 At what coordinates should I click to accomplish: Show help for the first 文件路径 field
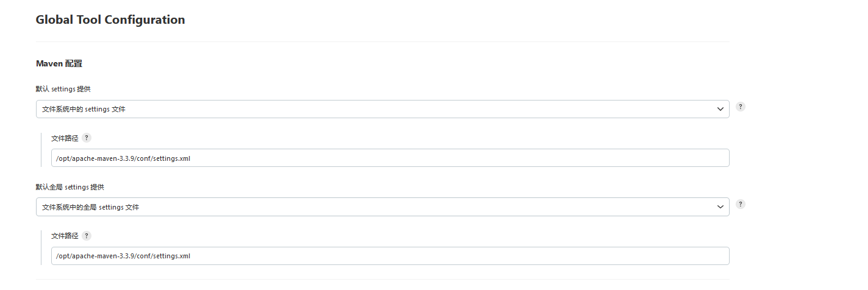[87, 138]
